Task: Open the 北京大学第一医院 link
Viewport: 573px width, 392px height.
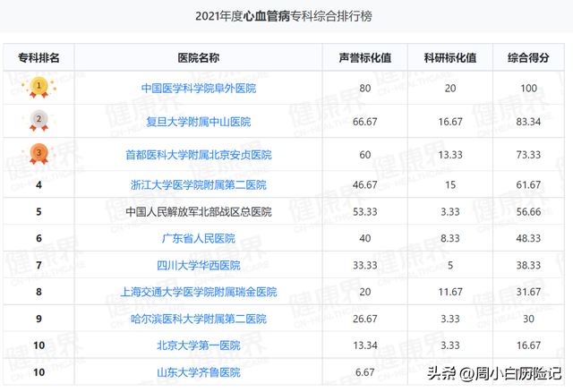Action: [x=199, y=345]
